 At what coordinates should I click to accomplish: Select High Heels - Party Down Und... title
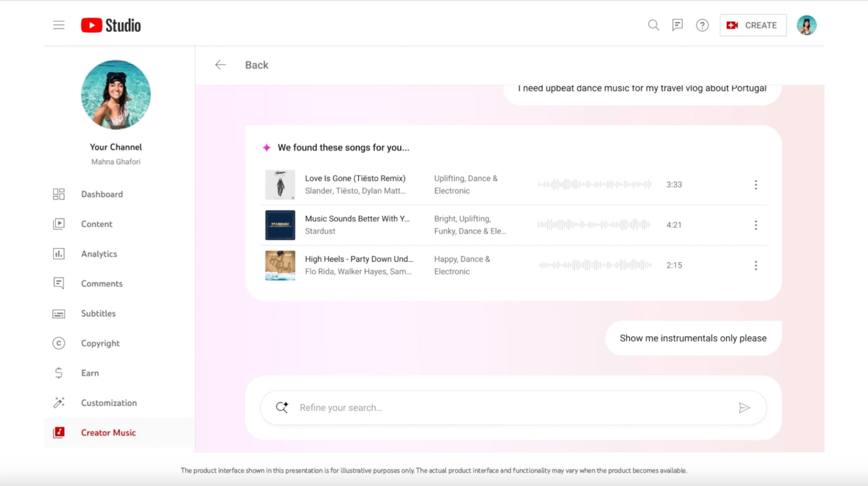[359, 259]
